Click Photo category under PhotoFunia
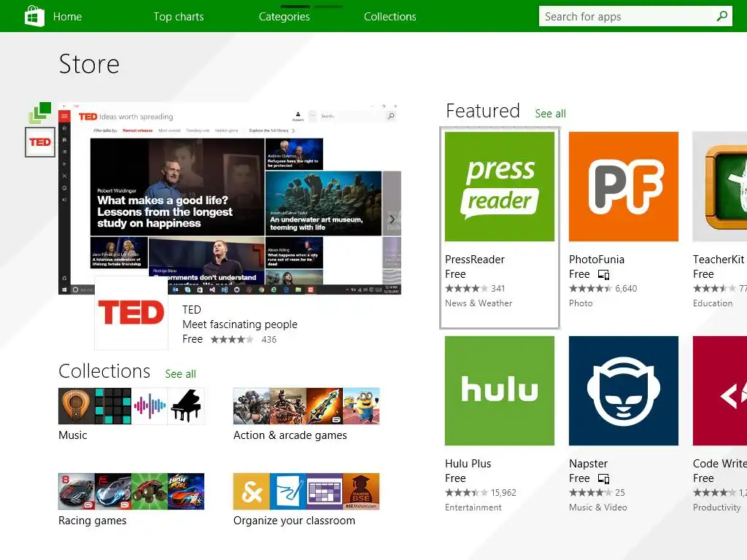This screenshot has height=560, width=747. (x=581, y=303)
